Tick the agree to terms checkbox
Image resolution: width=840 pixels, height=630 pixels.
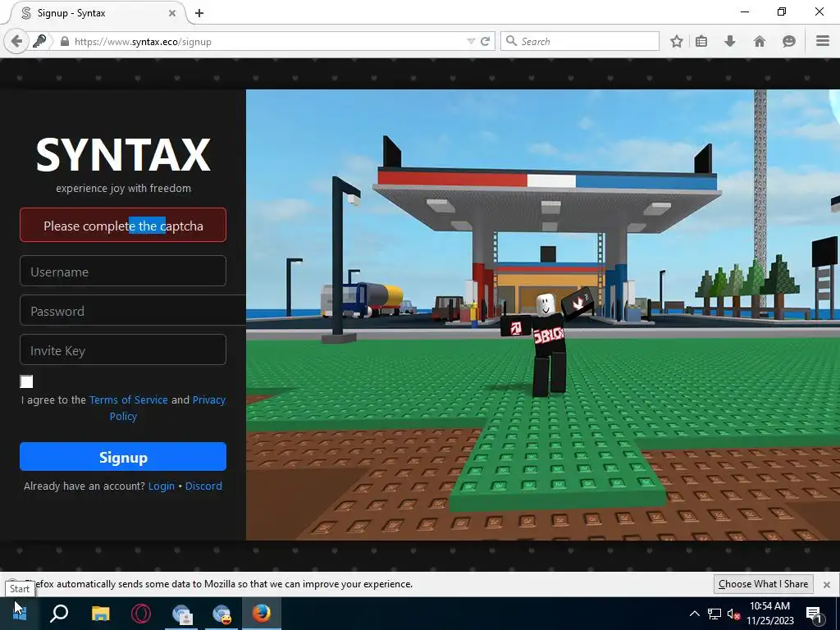(26, 381)
